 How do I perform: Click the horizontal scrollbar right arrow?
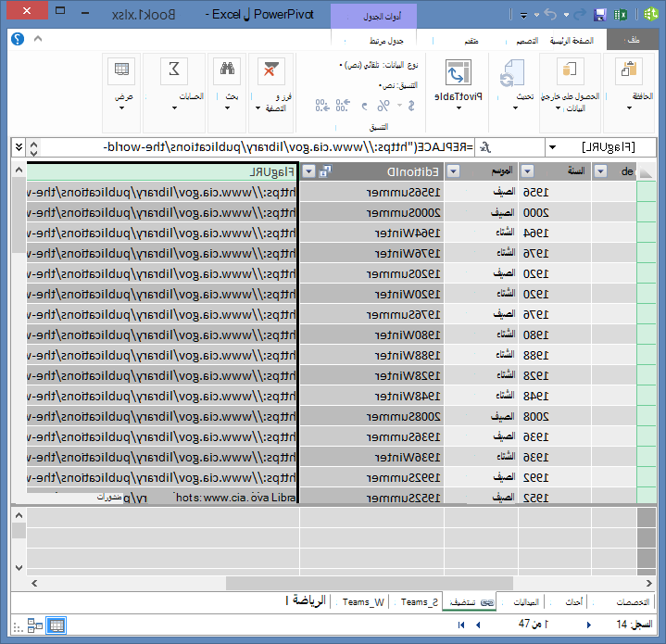pos(648,583)
